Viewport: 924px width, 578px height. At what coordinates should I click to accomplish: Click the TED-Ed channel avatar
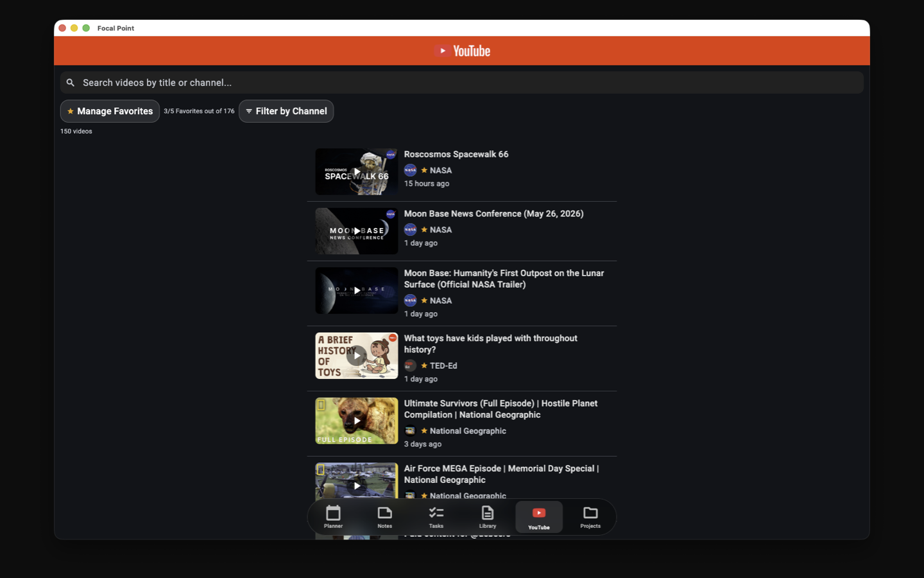(410, 365)
